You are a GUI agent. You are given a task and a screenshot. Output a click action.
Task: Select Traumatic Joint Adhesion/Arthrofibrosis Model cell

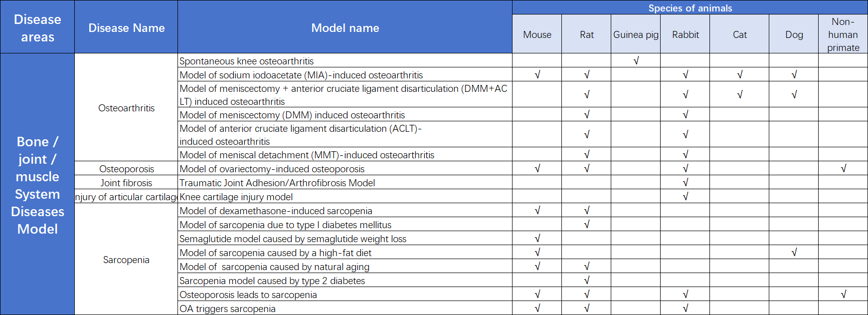277,183
